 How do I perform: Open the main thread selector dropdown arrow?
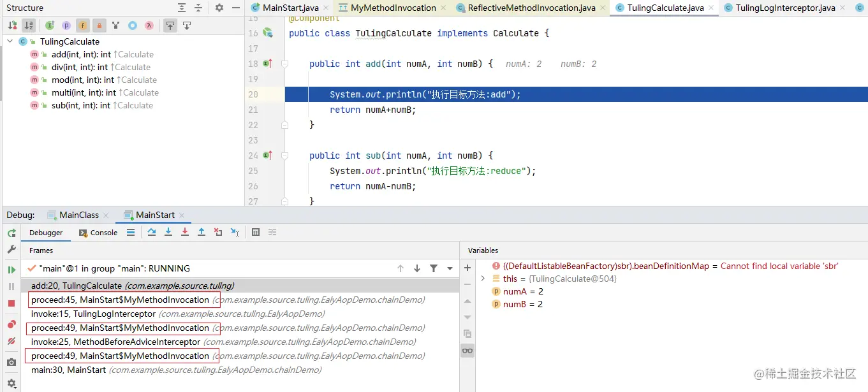click(450, 269)
